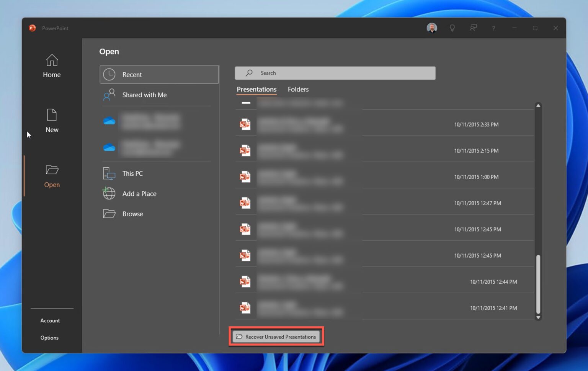Open the Tips lightbulb icon
Screen dimensions: 588x371
pyautogui.click(x=452, y=28)
